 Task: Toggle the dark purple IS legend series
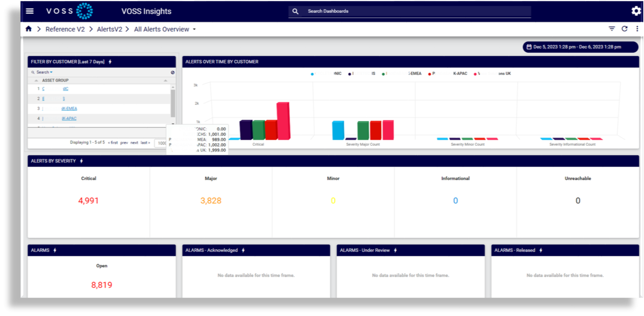[362, 74]
